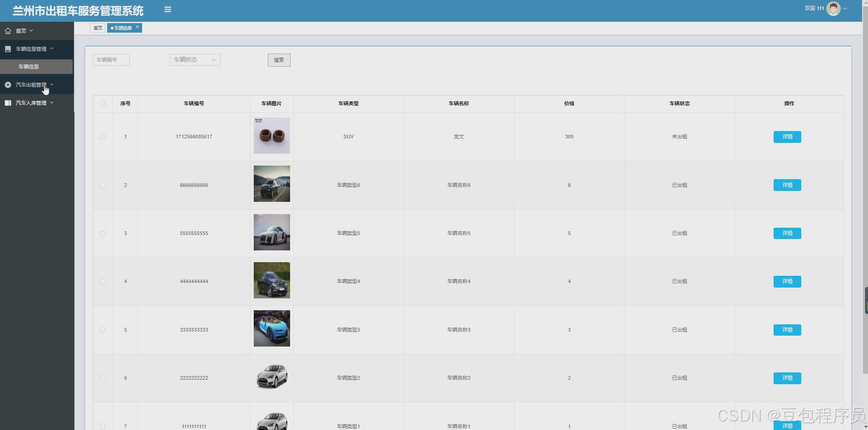Click the 车辆信息管理 sidebar icon
This screenshot has width=868, height=430.
point(8,49)
